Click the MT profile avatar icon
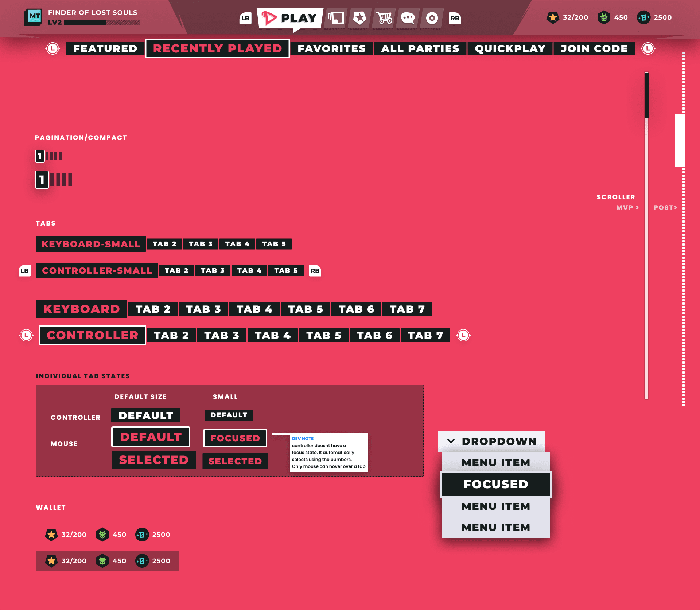700x610 pixels. click(x=34, y=17)
